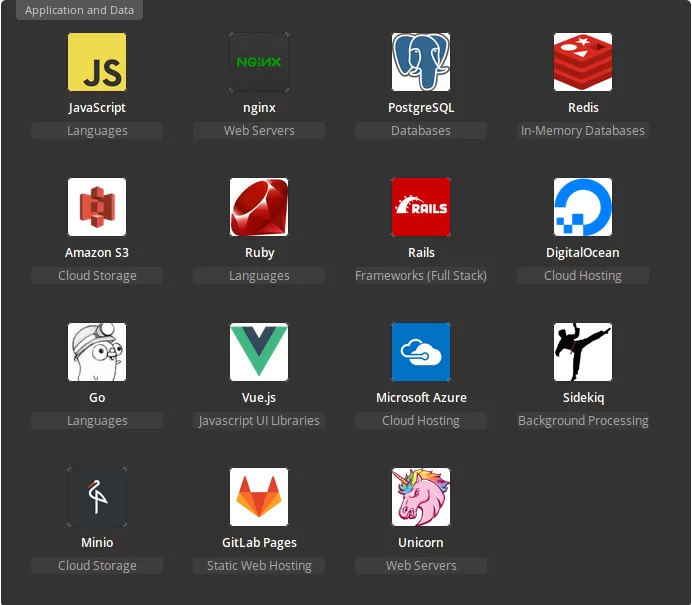The height and width of the screenshot is (605, 692).
Task: Open the JavaScript name link
Action: (x=97, y=108)
